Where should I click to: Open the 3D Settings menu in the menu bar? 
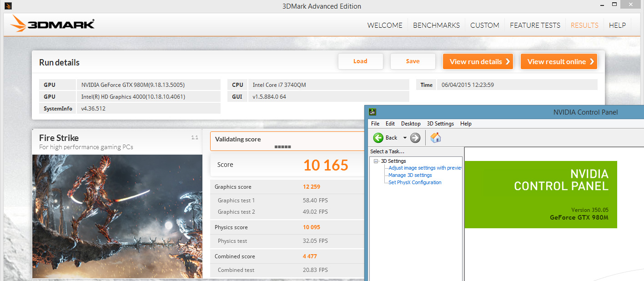click(x=440, y=124)
